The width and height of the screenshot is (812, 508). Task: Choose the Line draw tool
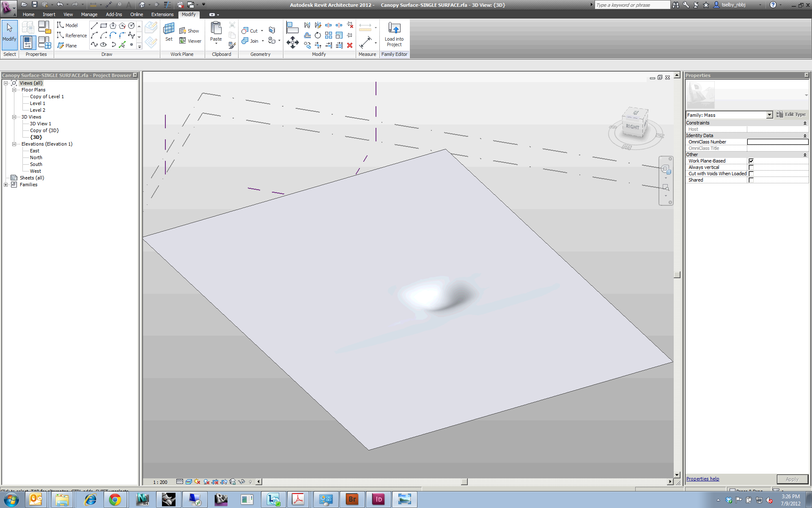pyautogui.click(x=94, y=26)
